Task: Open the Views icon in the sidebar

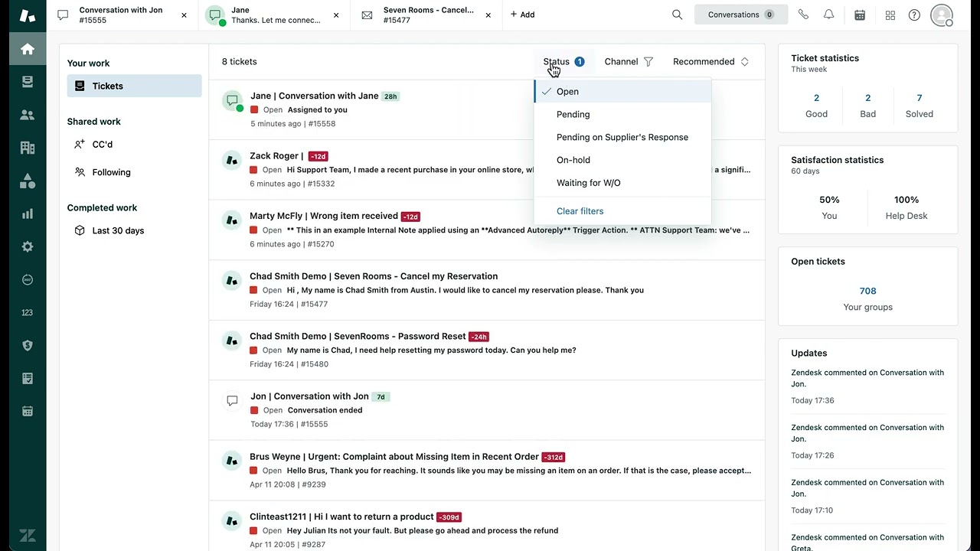Action: [28, 82]
